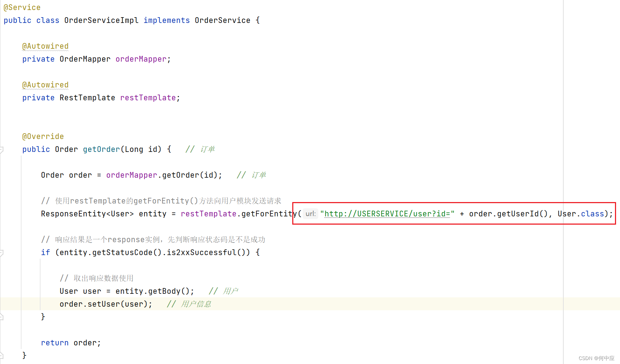Click @Autowired annotation above the RestTemplate field

(46, 85)
